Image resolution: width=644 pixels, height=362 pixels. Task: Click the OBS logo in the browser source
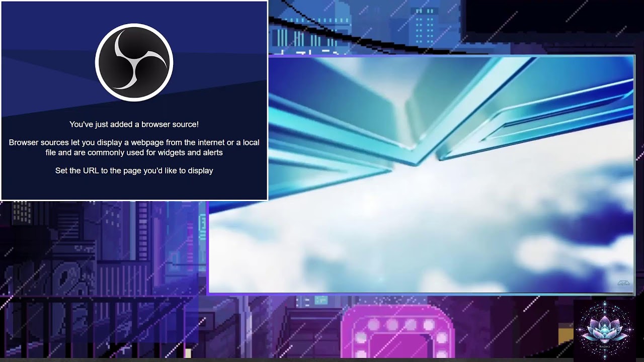pos(134,62)
